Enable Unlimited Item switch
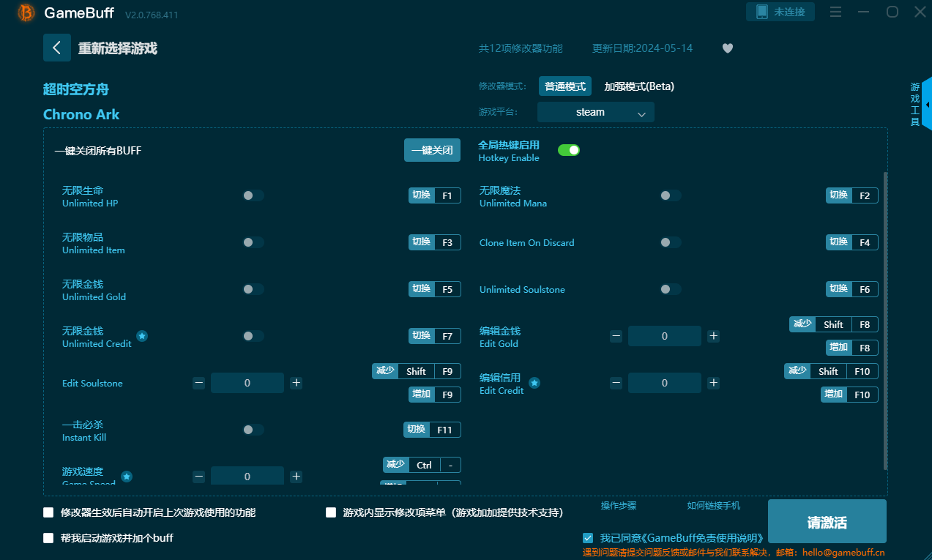This screenshot has height=560, width=932. tap(253, 242)
